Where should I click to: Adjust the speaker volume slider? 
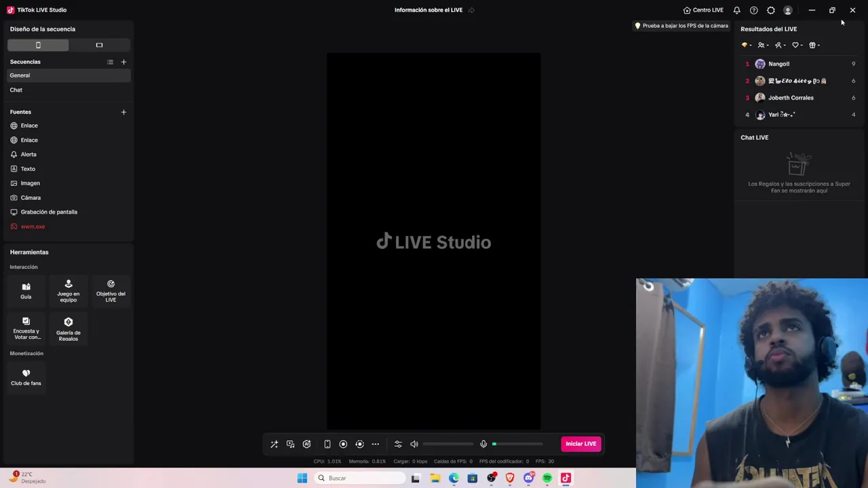tap(448, 444)
